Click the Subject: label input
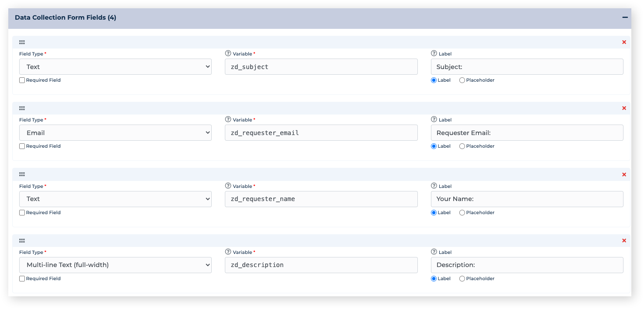Viewport: 644px width, 309px height. [x=527, y=67]
